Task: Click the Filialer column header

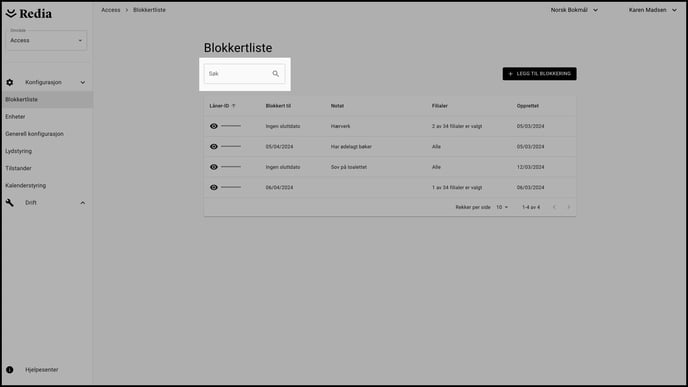Action: [x=440, y=106]
